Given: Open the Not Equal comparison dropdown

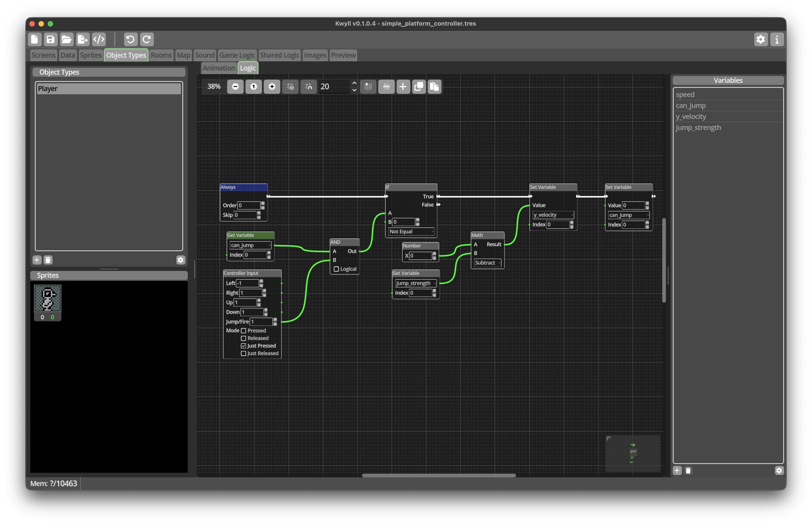Looking at the screenshot, I should pos(411,231).
